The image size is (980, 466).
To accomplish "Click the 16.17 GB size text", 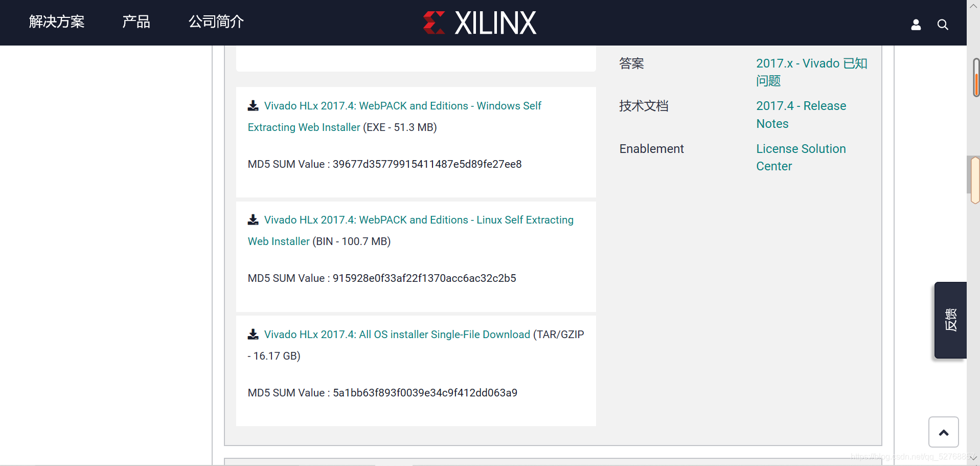I will pos(276,356).
